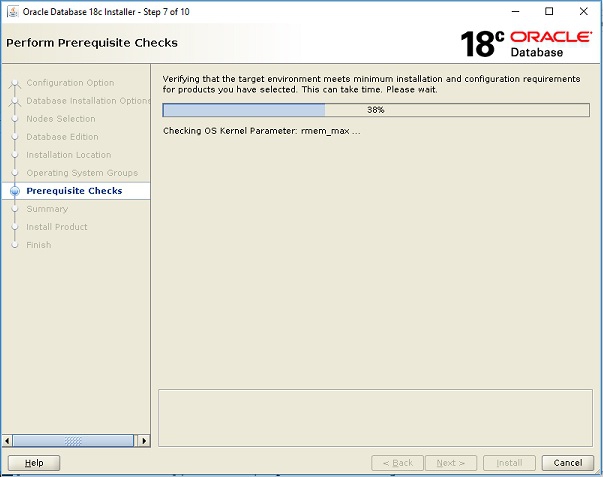Select the Operating System Groups step
The width and height of the screenshot is (603, 477).
pos(82,173)
